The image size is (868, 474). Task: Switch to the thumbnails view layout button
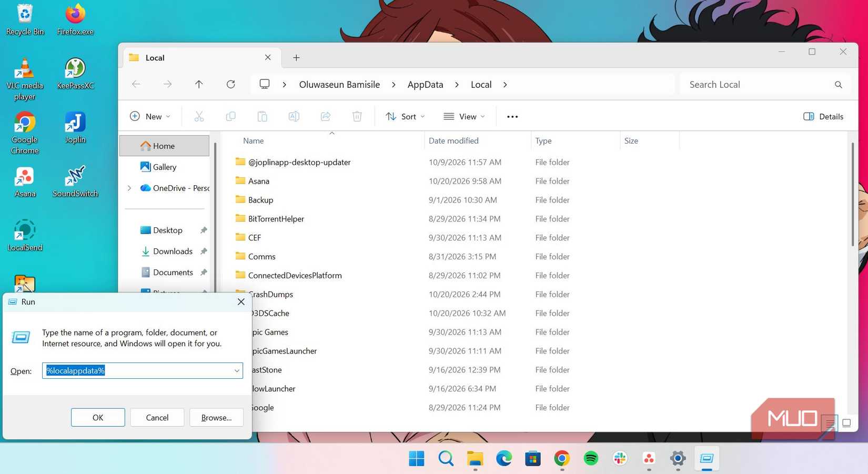pyautogui.click(x=846, y=423)
